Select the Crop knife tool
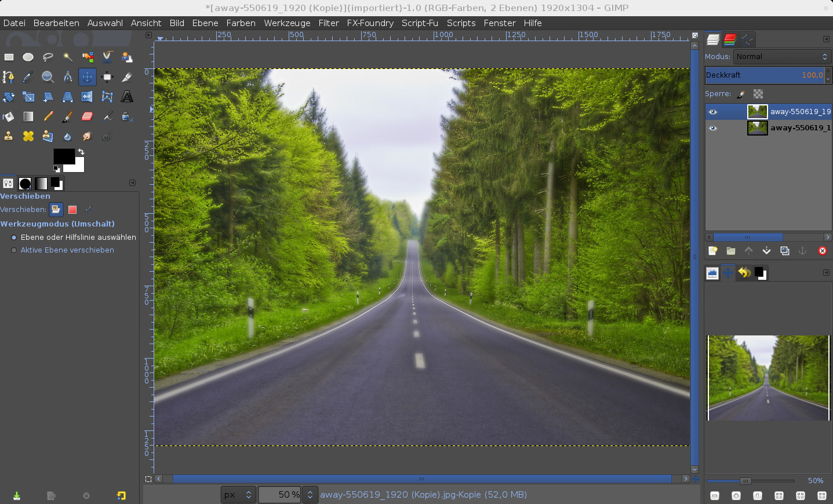 point(127,76)
